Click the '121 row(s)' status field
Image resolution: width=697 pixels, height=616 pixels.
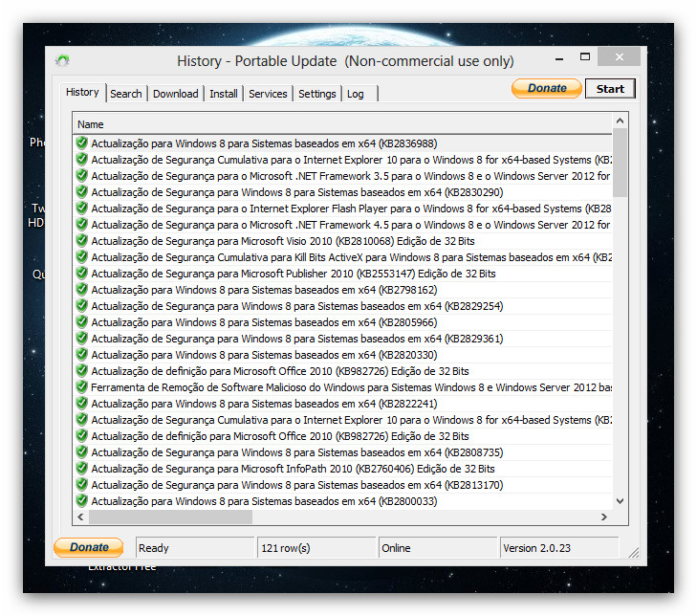316,547
